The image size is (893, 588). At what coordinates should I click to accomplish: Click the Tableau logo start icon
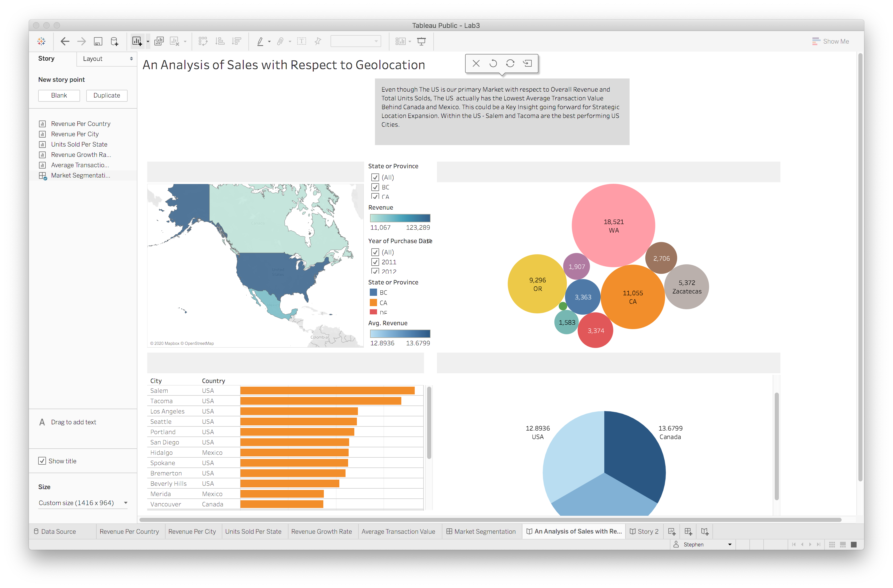tap(41, 41)
